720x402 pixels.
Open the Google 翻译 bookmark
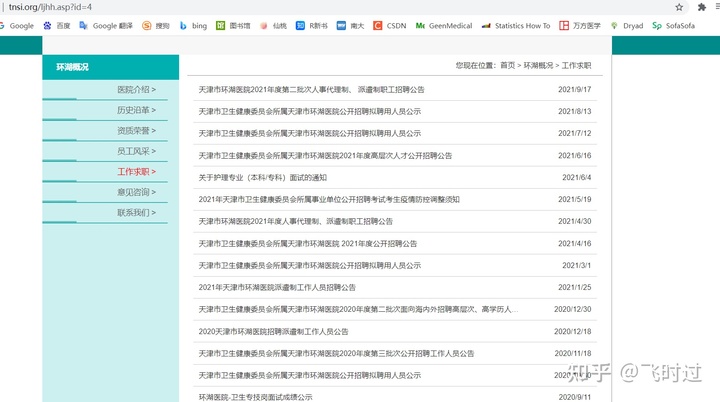pyautogui.click(x=106, y=26)
